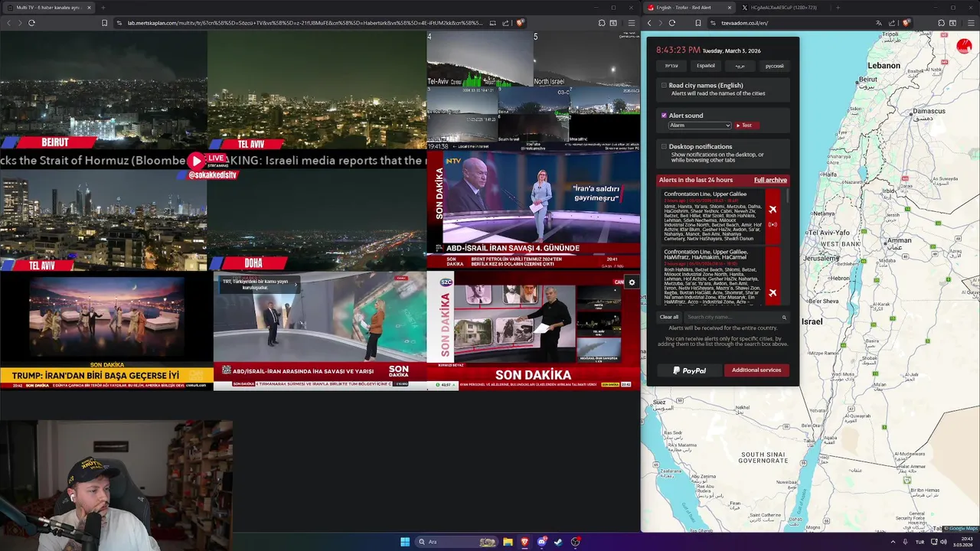Click the siren broadcast icon on the first alert
This screenshot has height=551, width=980.
tap(773, 224)
